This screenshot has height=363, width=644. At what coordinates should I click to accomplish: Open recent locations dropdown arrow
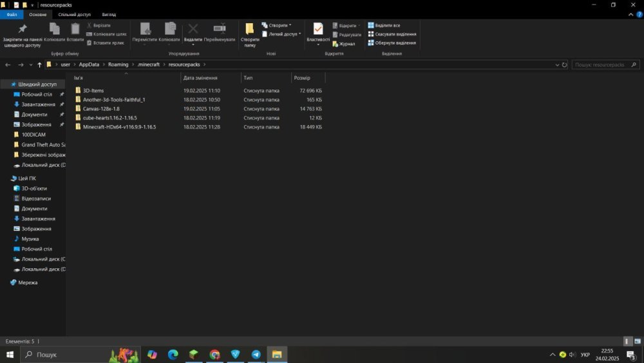(31, 64)
